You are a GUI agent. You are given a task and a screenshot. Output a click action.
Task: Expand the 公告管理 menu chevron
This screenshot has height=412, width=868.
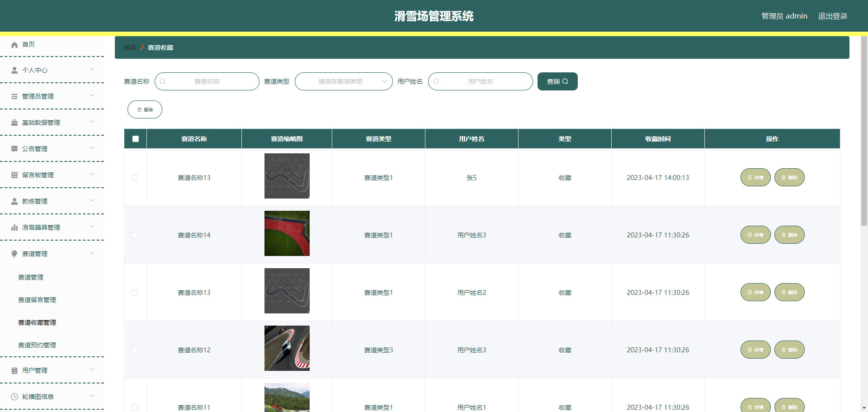click(92, 148)
